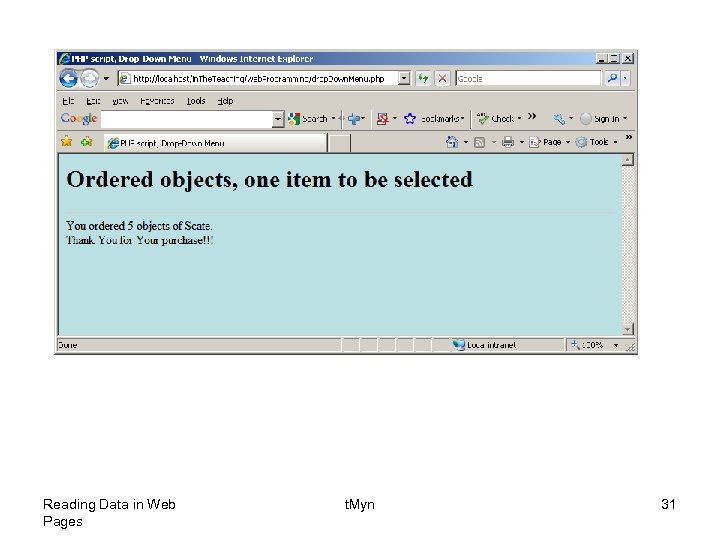
Task: Stop loading with the red X button
Action: pyautogui.click(x=442, y=79)
